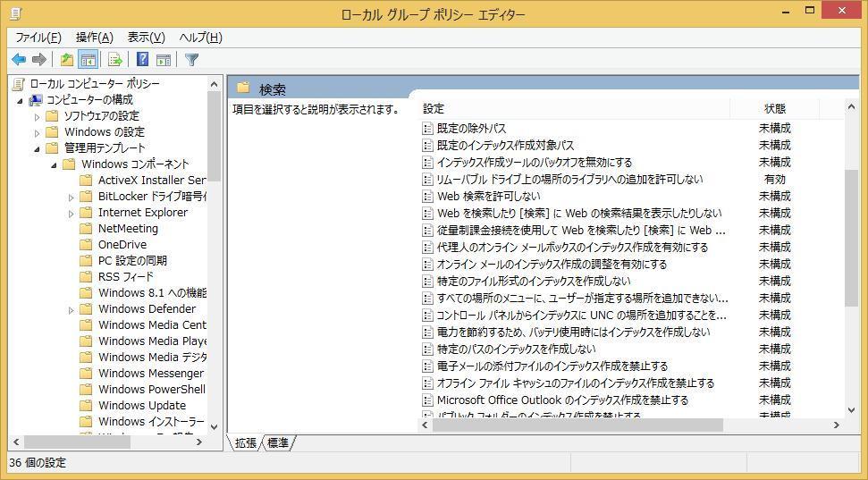Click the Forward arrow toolbar icon

(38, 60)
